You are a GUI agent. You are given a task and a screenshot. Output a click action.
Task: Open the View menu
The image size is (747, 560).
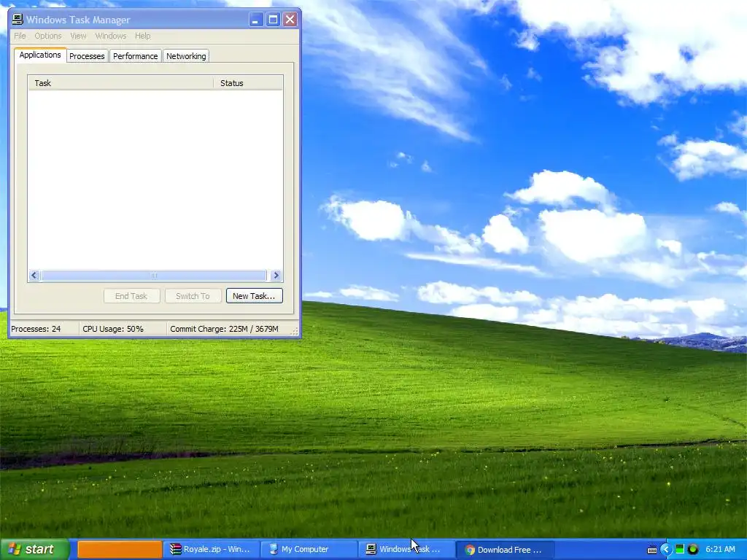pyautogui.click(x=78, y=36)
